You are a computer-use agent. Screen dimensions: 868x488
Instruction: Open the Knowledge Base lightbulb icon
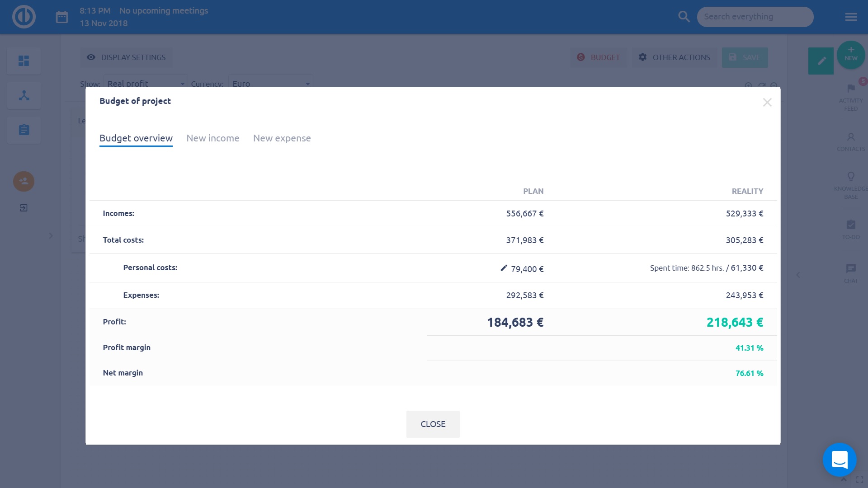pos(851,177)
